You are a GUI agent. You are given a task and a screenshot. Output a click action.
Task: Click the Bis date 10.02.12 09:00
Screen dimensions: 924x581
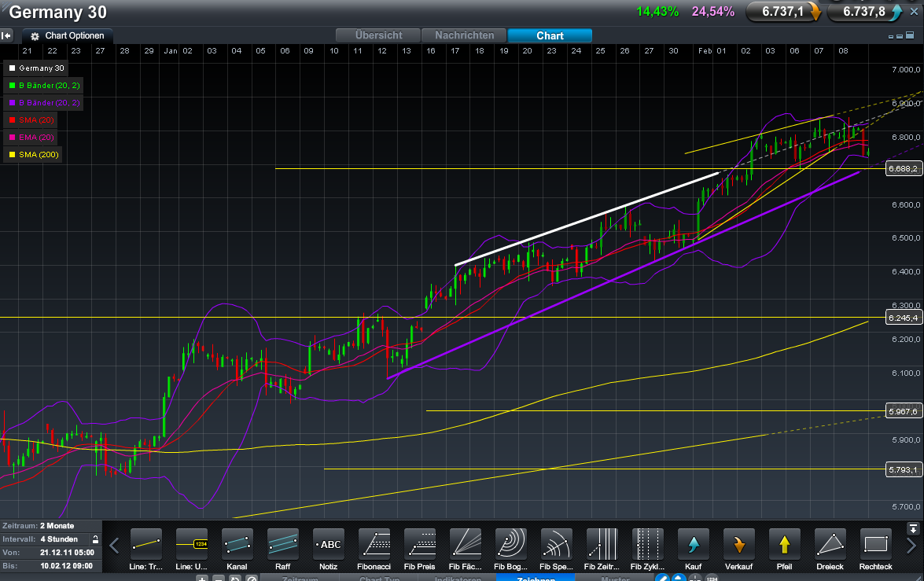[x=67, y=566]
